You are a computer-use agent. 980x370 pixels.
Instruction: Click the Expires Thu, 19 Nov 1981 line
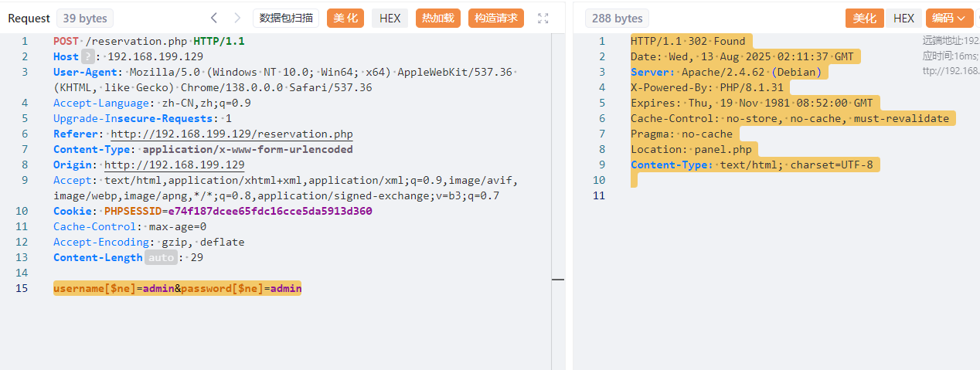[x=752, y=103]
